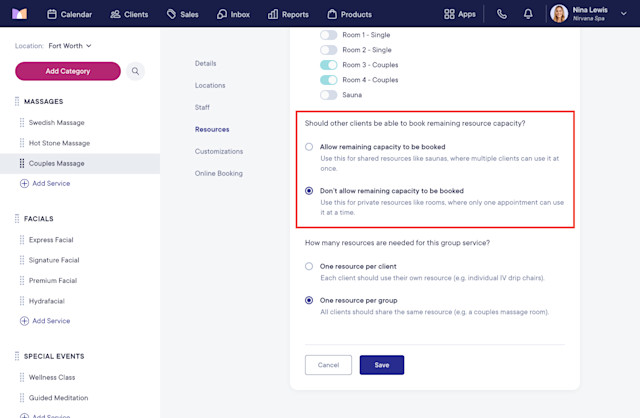Open the phone call icon
The image size is (640, 418).
coord(502,14)
